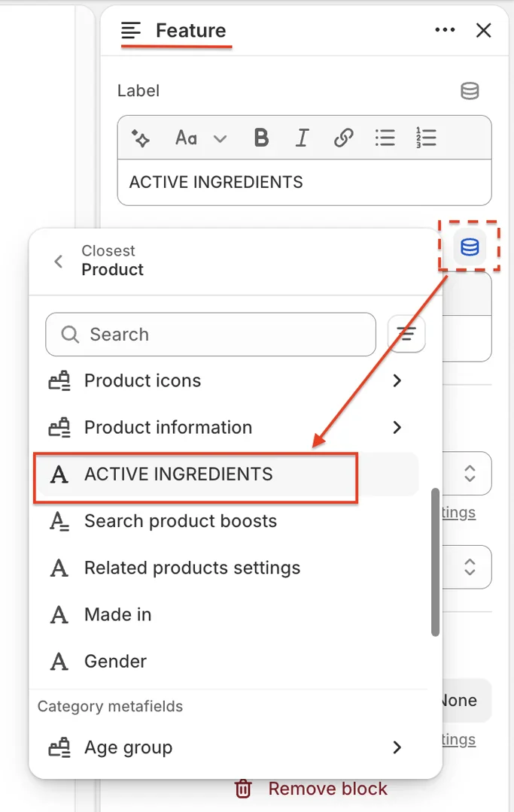Select the Made in metafield
Image resolution: width=514 pixels, height=812 pixels.
tap(118, 614)
